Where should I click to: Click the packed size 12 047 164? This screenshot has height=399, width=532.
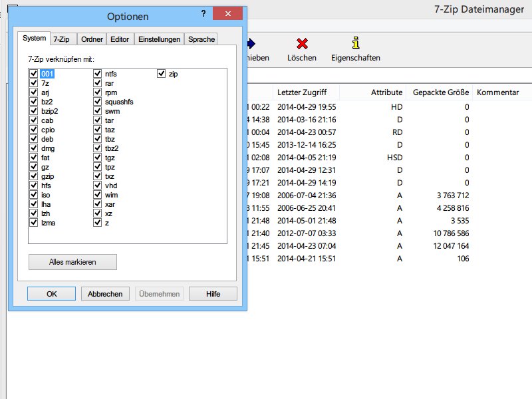[451, 246]
